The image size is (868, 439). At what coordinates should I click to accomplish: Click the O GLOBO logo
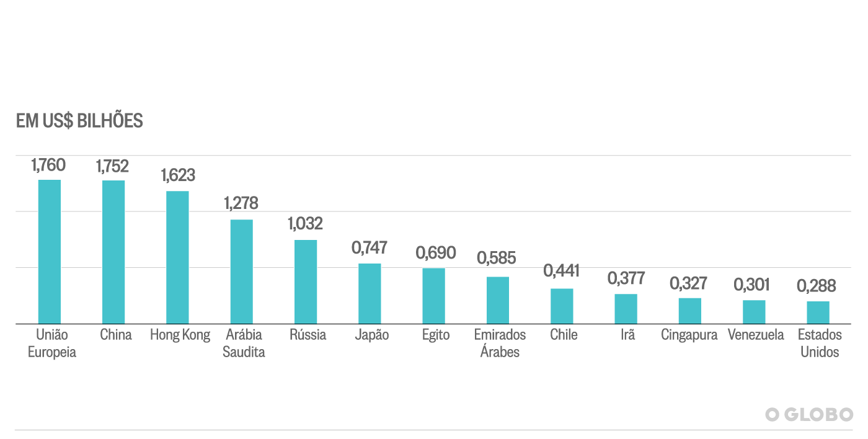[808, 414]
